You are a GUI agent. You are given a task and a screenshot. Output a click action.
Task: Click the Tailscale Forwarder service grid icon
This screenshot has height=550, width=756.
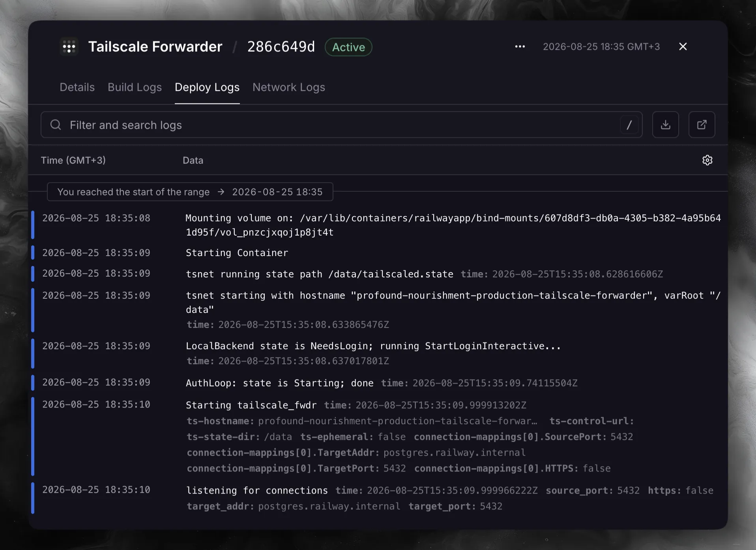[x=69, y=47]
